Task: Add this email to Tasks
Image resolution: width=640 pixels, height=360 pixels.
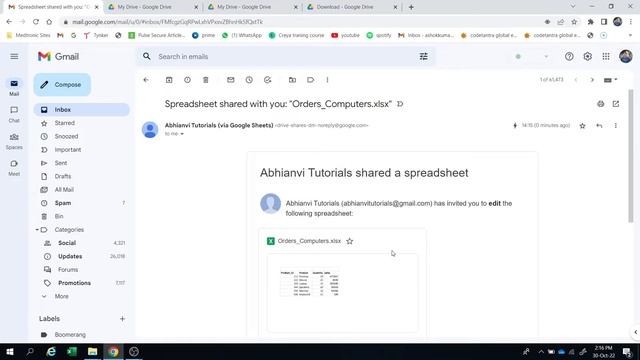Action: [267, 80]
